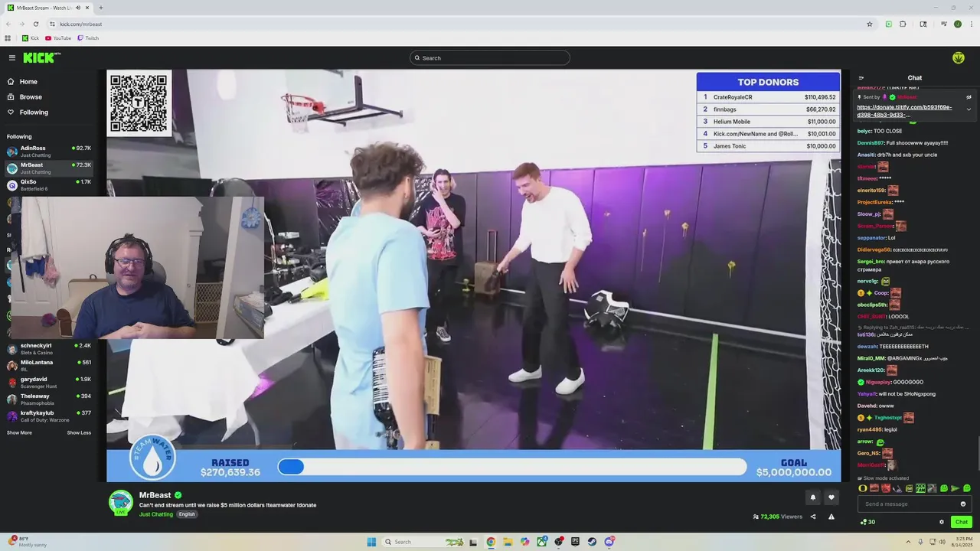Screen dimensions: 980x551
Task: Open user profile avatar in header
Action: click(x=959, y=57)
